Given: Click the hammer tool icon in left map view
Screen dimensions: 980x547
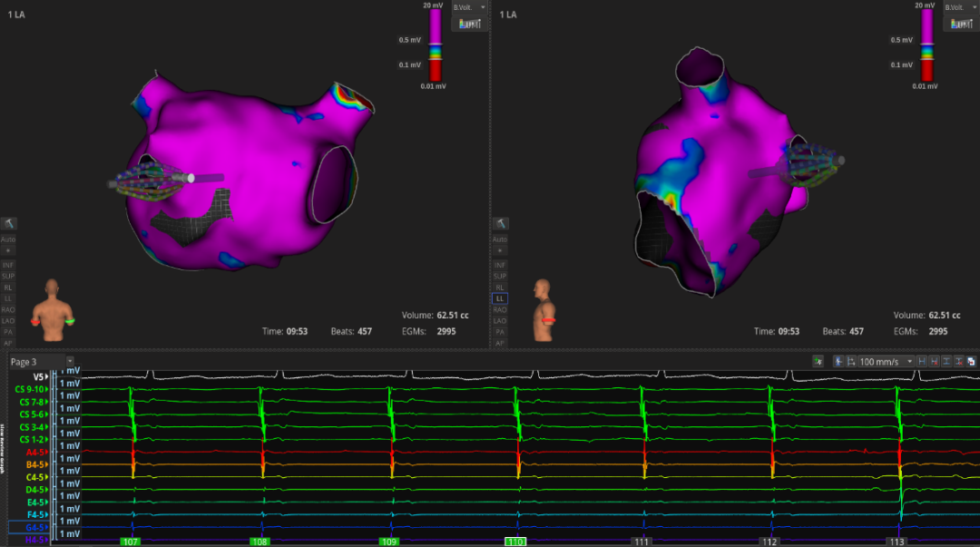Looking at the screenshot, I should [x=8, y=223].
